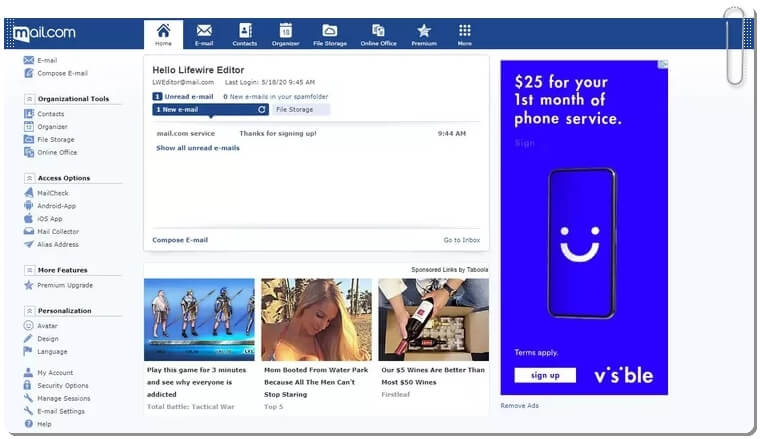Image resolution: width=760 pixels, height=439 pixels.
Task: Click Show all unread e-mails link
Action: click(x=198, y=148)
